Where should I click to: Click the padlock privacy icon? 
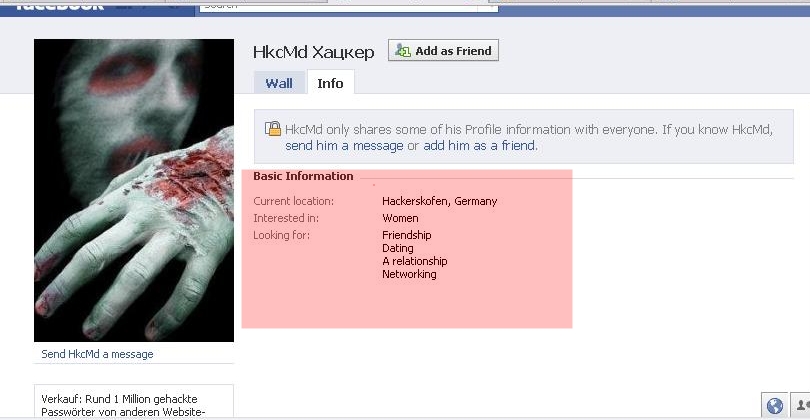[x=273, y=128]
